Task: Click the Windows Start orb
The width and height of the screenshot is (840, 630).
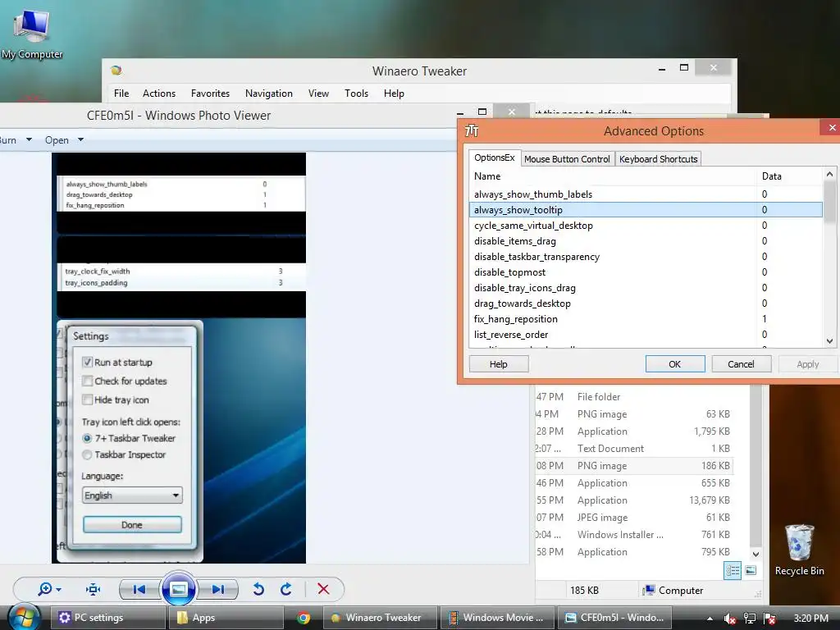Action: point(23,617)
